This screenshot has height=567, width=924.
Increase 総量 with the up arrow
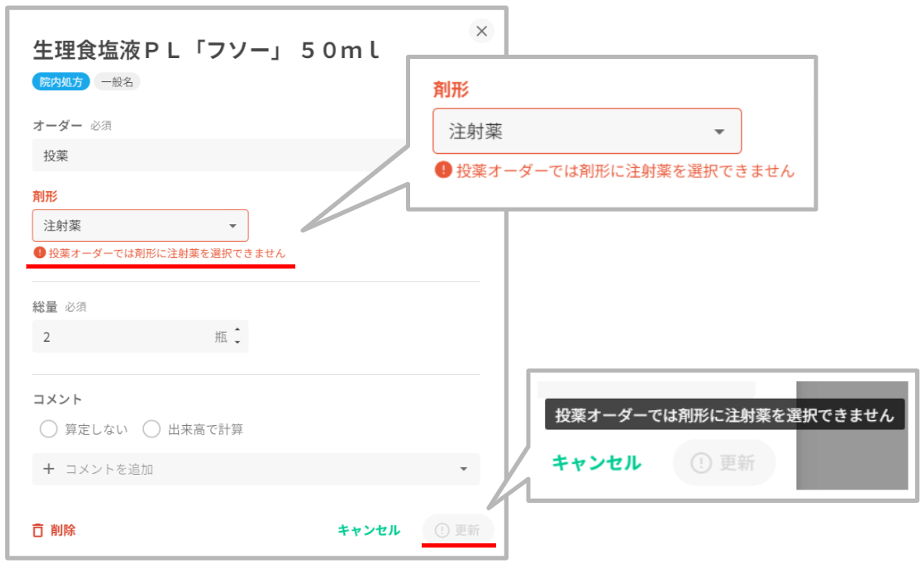tap(237, 329)
